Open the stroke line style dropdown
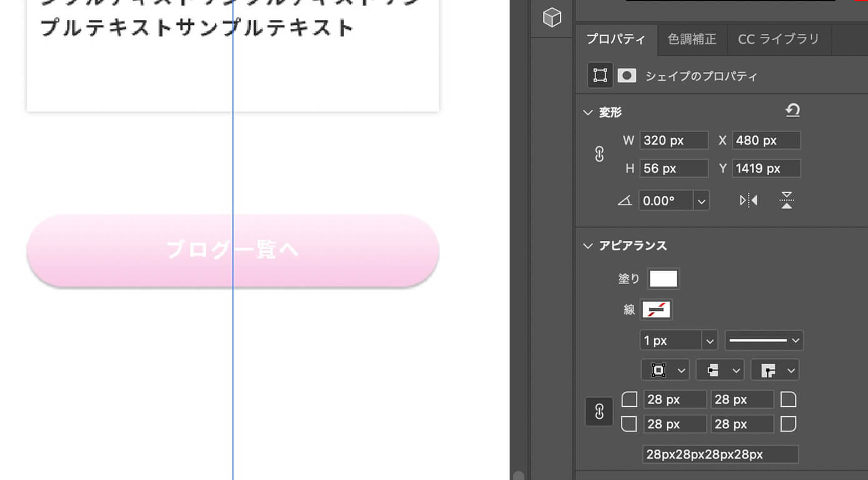868x480 pixels. pos(764,340)
